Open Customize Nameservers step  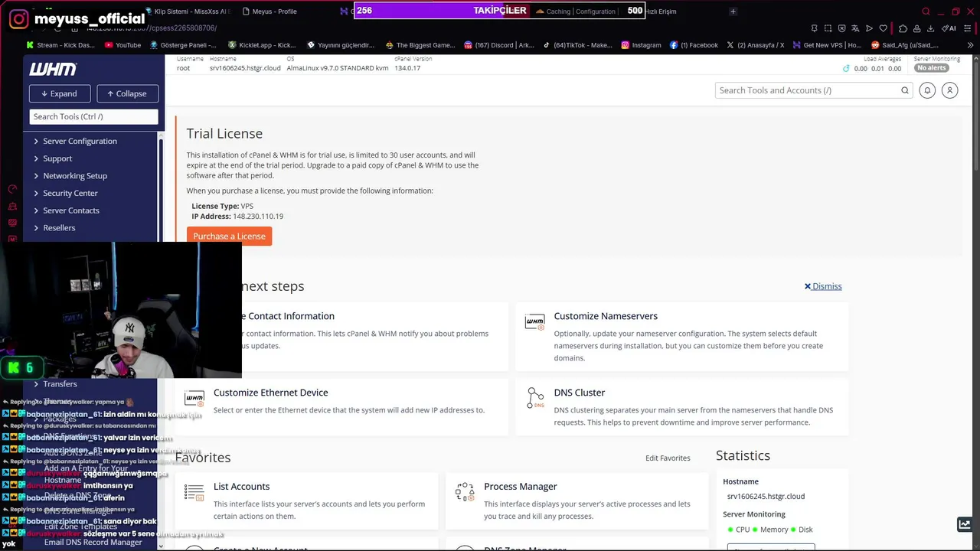tap(606, 316)
